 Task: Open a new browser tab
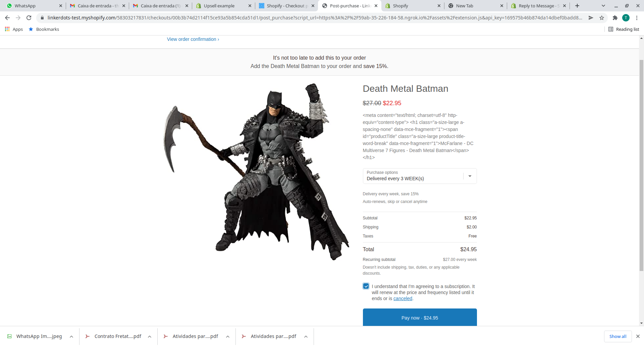click(577, 6)
